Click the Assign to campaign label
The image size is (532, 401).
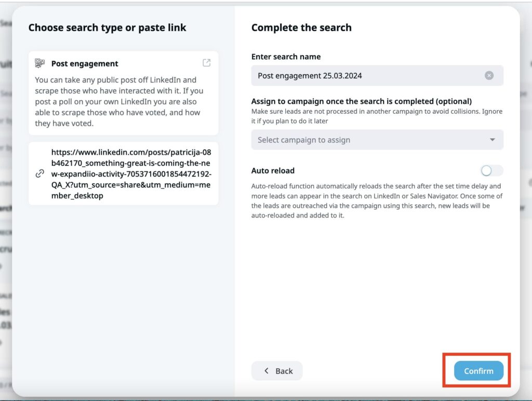[361, 101]
